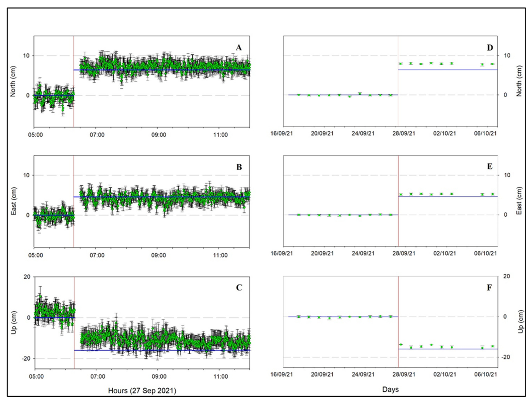Click 'East (cm)' label left of panel B
Screen dimensions: 532x403
pos(13,201)
